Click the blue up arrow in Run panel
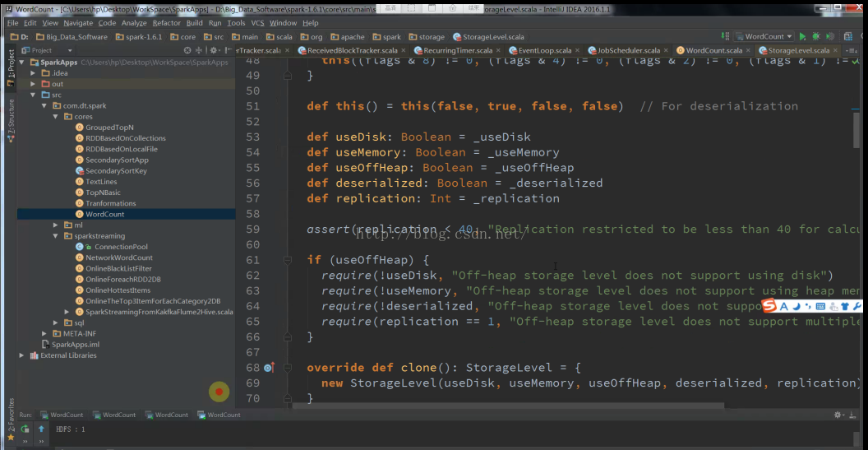Viewport: 868px width, 450px height. click(x=41, y=429)
